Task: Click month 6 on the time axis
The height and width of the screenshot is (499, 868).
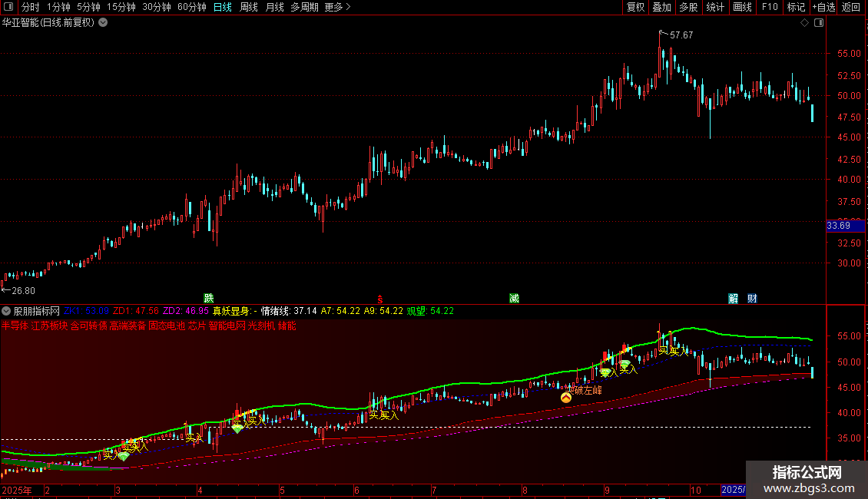Action: 356,490
